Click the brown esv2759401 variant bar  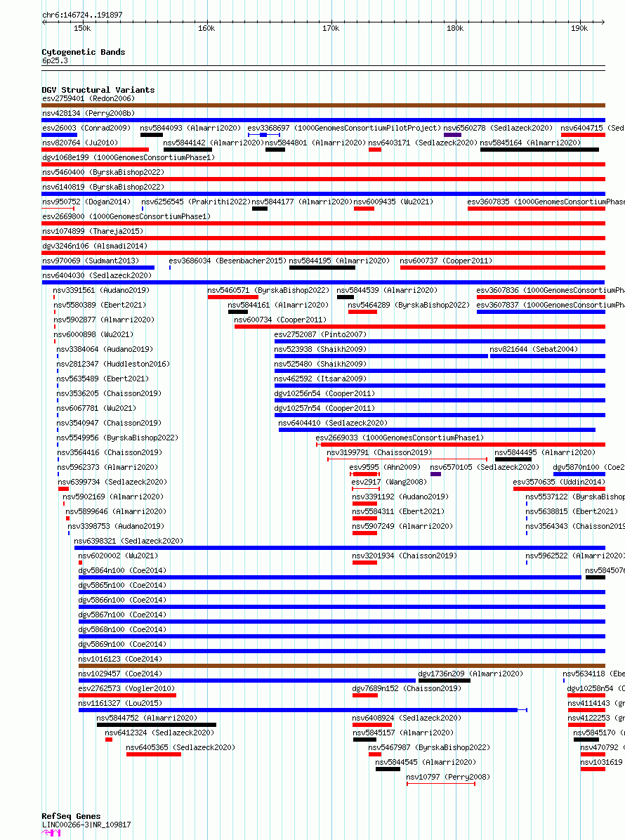(x=324, y=105)
